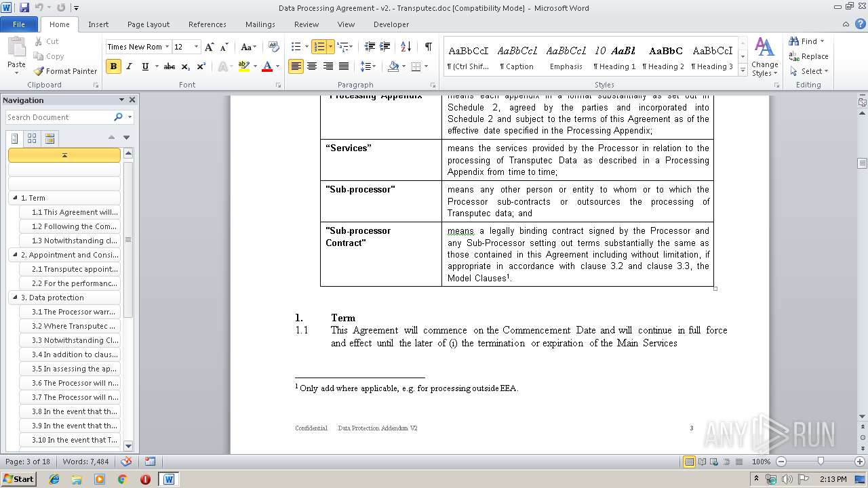Toggle Bold formatting

[x=113, y=66]
